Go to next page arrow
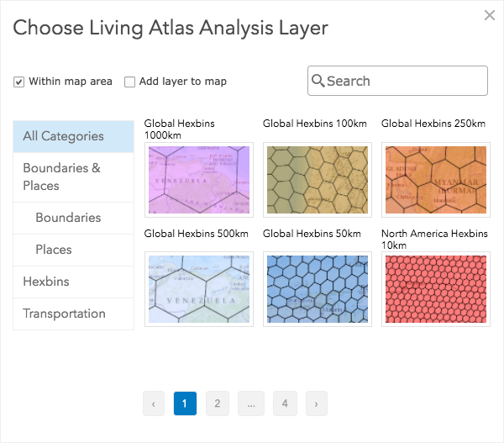The width and height of the screenshot is (504, 443). pos(316,403)
